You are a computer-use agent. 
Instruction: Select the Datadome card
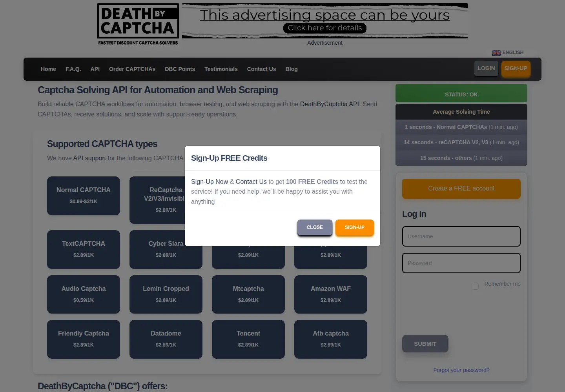166,339
